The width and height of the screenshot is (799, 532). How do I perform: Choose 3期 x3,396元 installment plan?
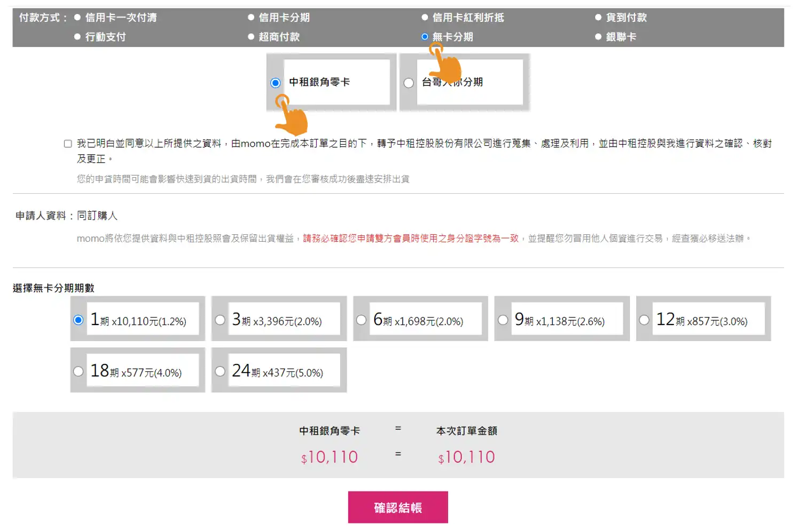point(220,320)
